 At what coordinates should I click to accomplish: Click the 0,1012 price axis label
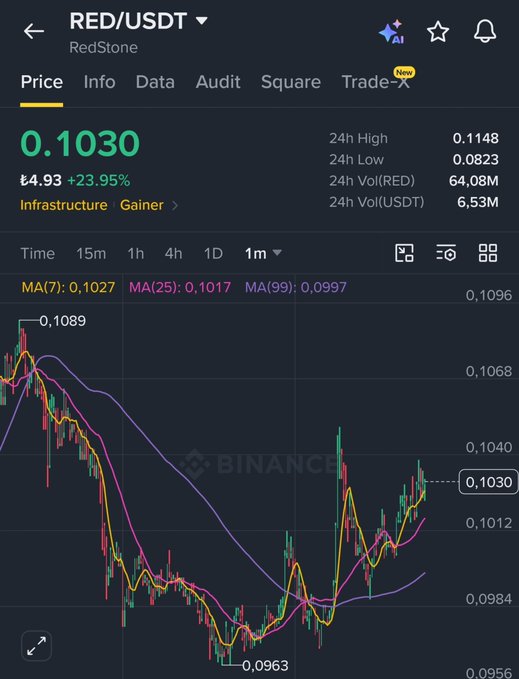coord(489,523)
